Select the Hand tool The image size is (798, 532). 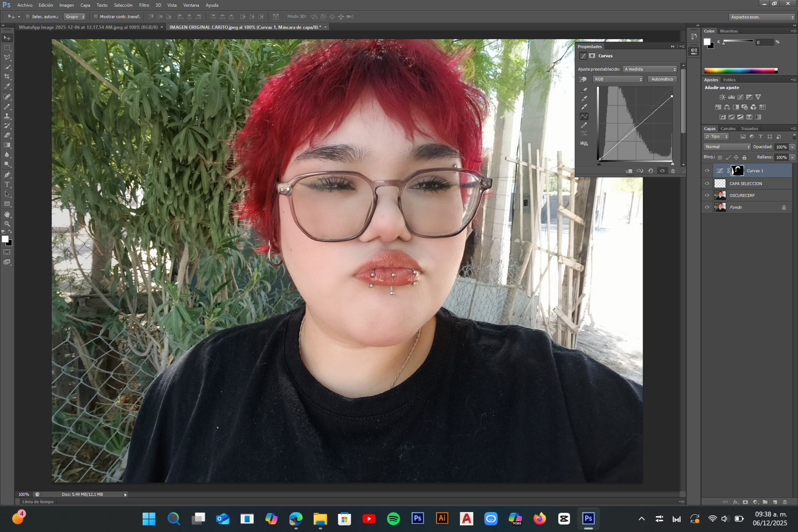point(7,214)
